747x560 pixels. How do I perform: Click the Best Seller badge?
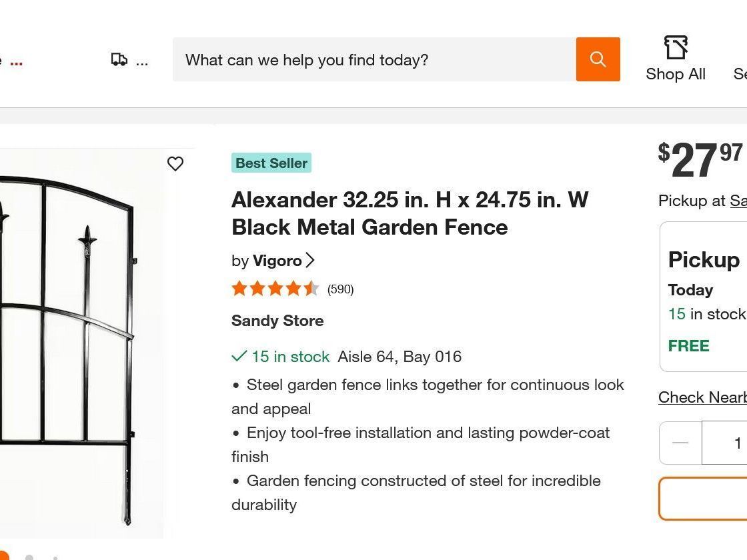click(x=271, y=163)
